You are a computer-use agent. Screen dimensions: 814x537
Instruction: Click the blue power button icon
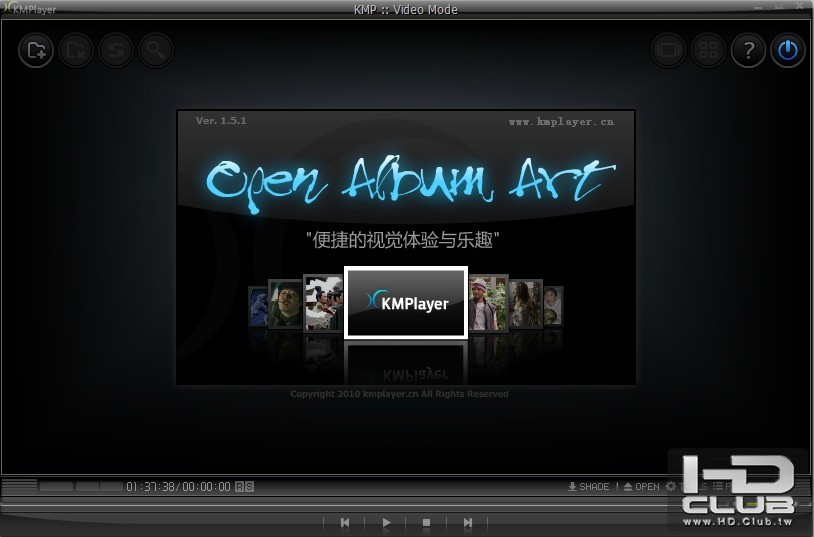(x=788, y=50)
